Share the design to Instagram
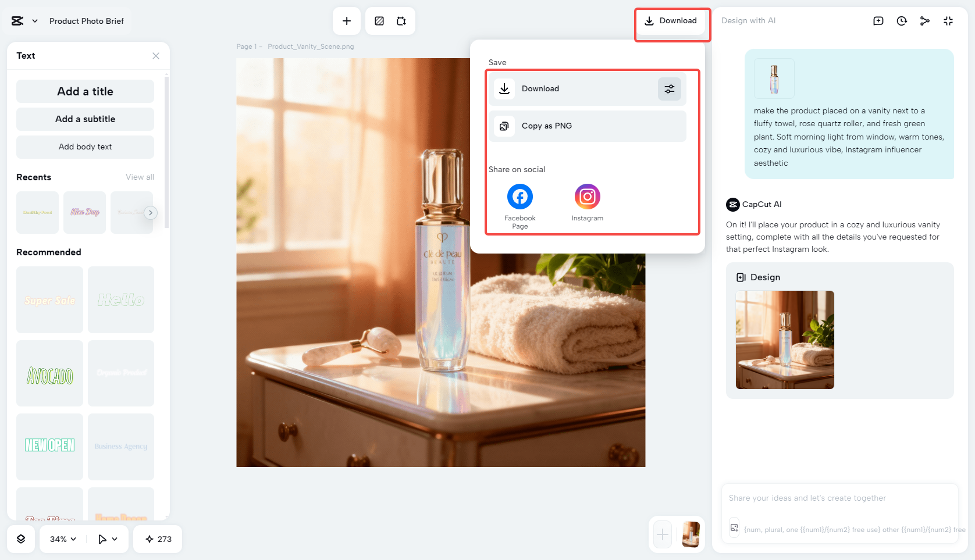Screen dimensions: 975x560 (x=587, y=197)
